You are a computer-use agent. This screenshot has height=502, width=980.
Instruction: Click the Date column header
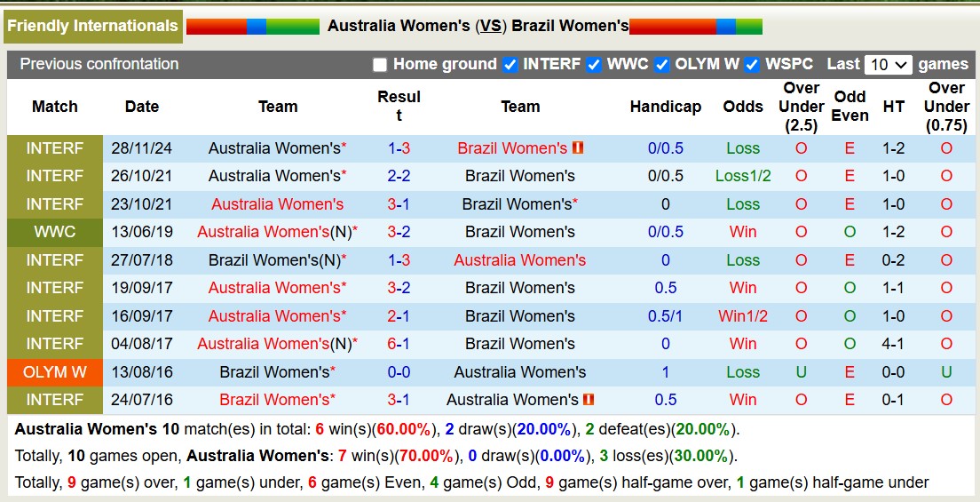142,107
